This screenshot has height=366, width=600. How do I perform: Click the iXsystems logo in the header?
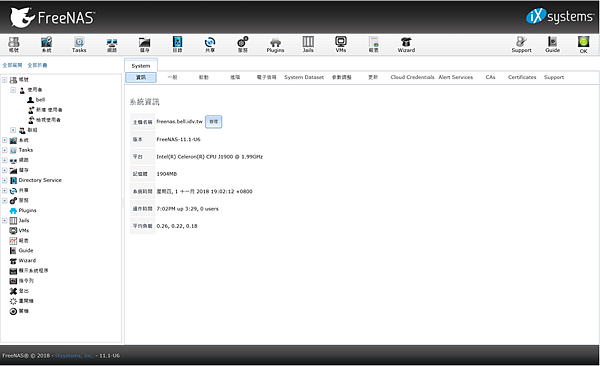(x=559, y=16)
